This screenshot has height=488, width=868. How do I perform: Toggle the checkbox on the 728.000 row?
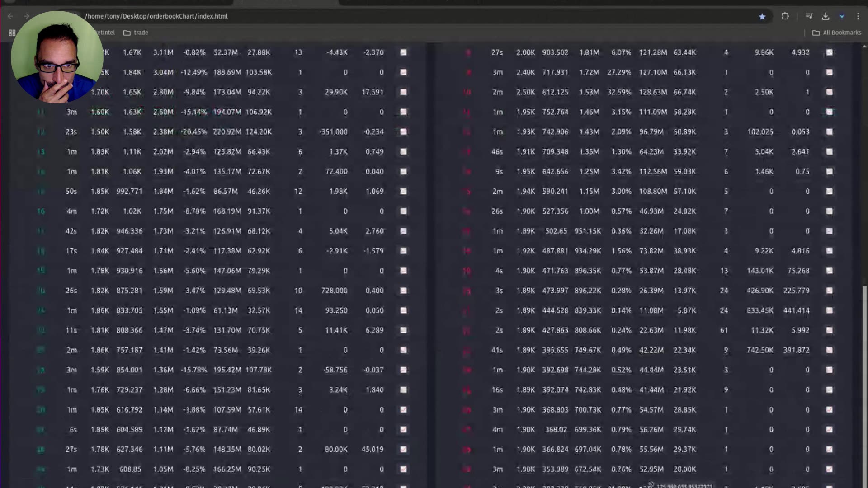click(x=403, y=291)
